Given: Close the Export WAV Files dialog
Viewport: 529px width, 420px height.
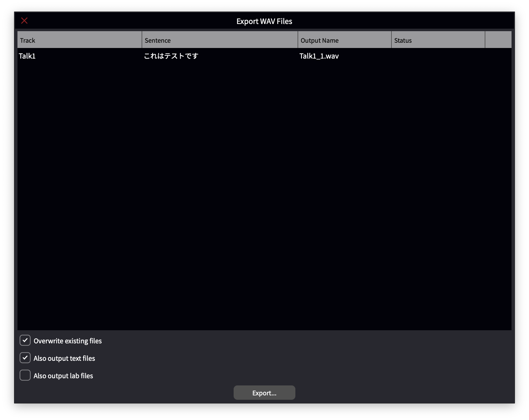Looking at the screenshot, I should (x=24, y=21).
